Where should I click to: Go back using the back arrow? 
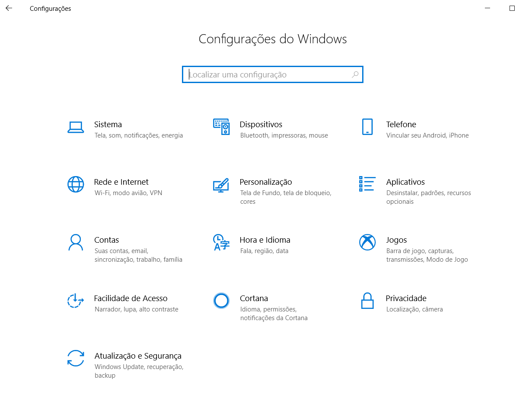pos(9,8)
